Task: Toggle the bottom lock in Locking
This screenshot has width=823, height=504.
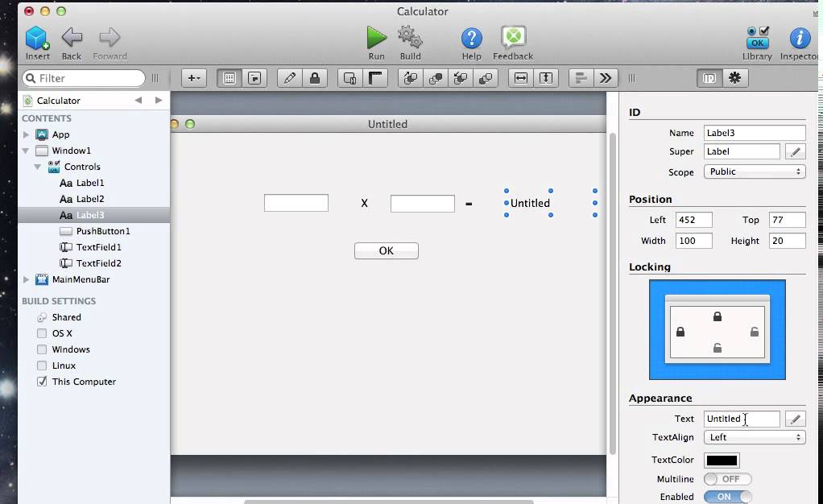Action: coord(718,348)
